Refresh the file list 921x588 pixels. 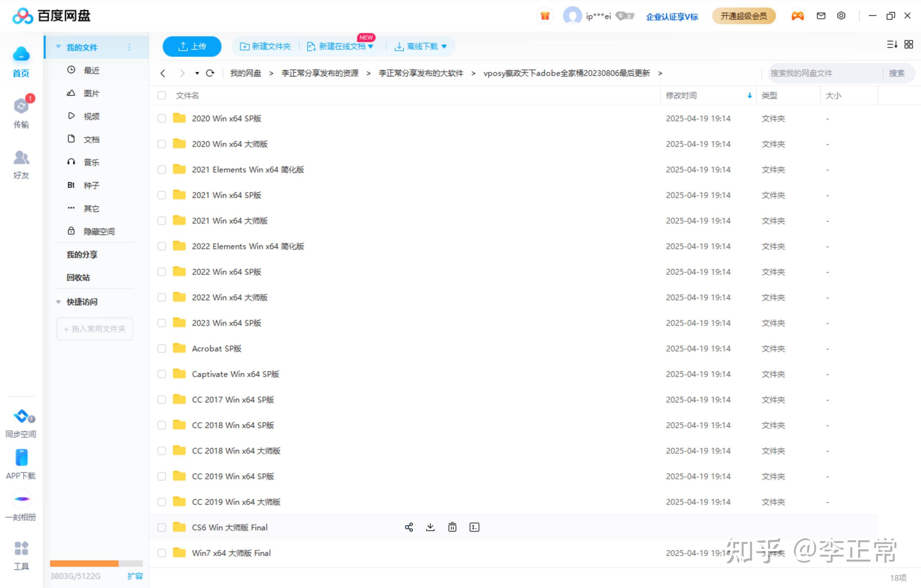click(x=210, y=73)
